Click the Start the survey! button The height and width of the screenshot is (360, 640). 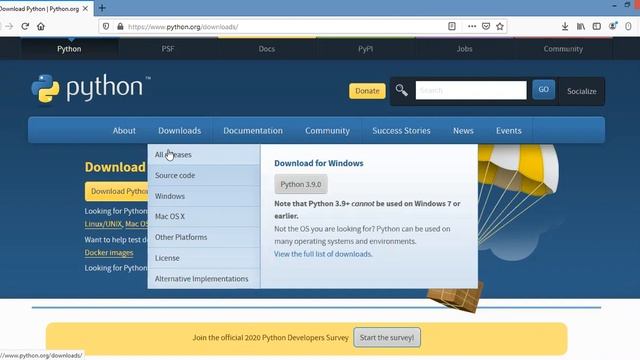point(387,338)
